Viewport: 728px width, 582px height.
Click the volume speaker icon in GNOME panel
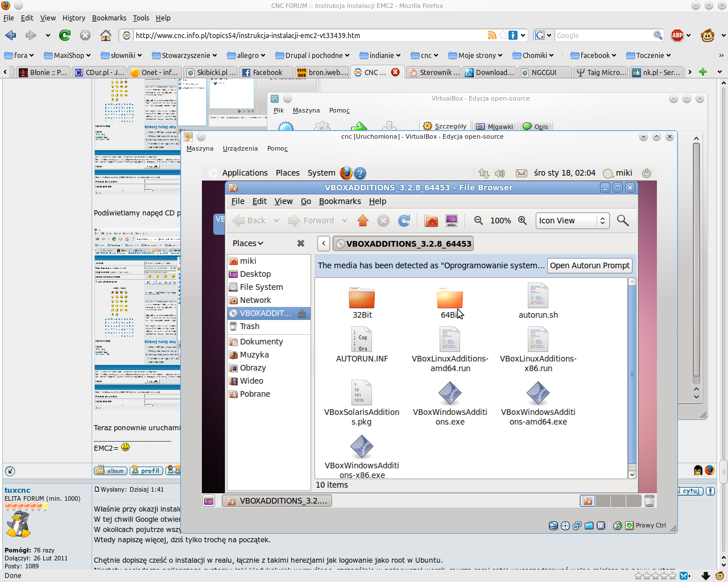pyautogui.click(x=500, y=173)
